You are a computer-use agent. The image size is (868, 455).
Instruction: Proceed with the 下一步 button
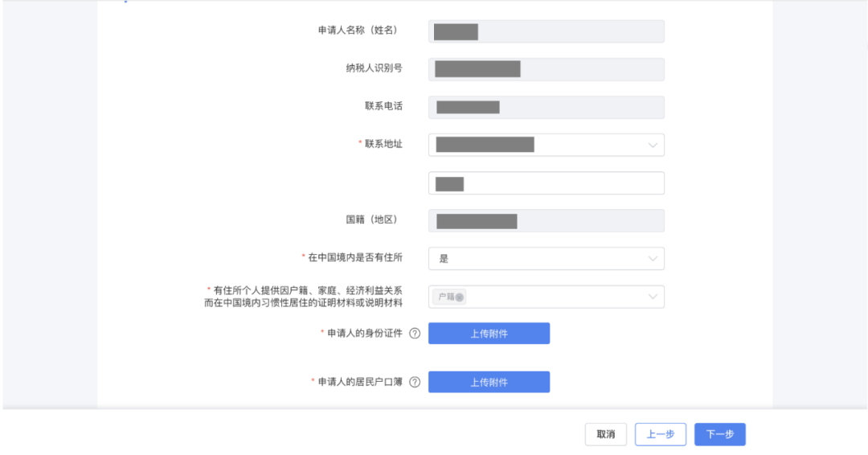click(720, 434)
